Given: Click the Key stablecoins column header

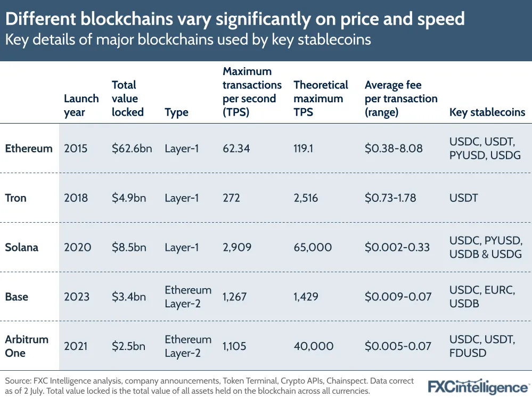Looking at the screenshot, I should [487, 112].
